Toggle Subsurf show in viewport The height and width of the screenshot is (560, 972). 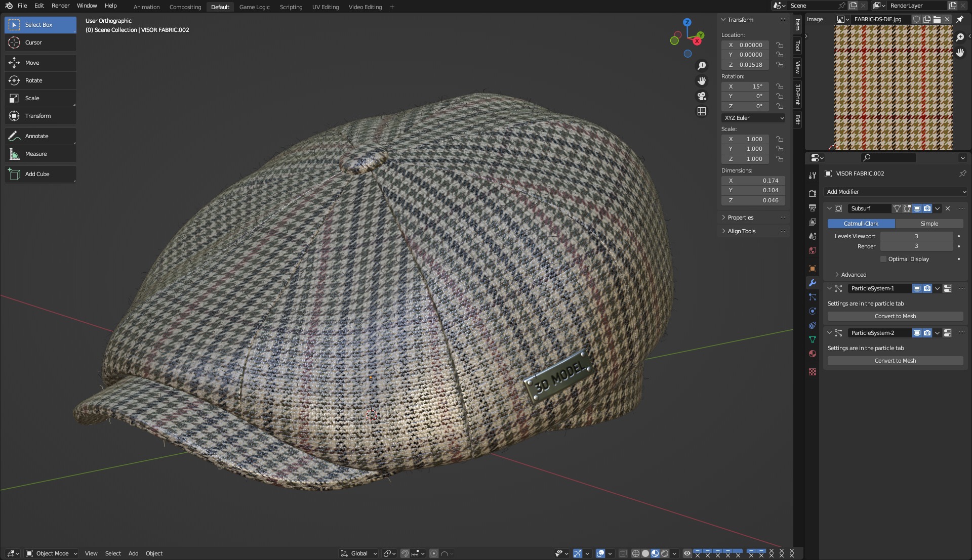(917, 208)
